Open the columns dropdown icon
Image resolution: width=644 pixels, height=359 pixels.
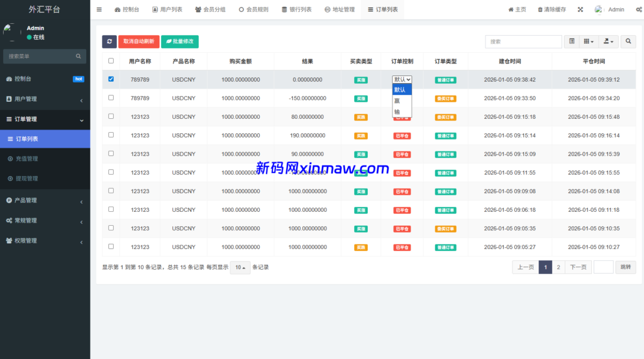point(589,41)
